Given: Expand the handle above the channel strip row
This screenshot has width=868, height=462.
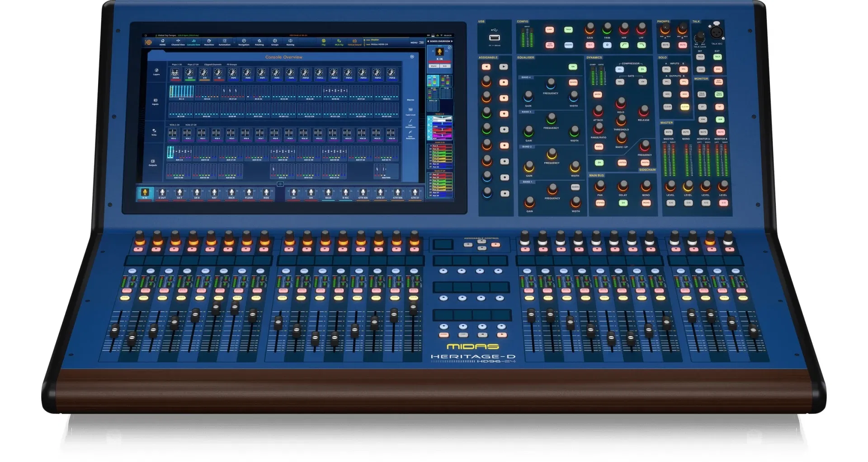Looking at the screenshot, I should pos(280,184).
